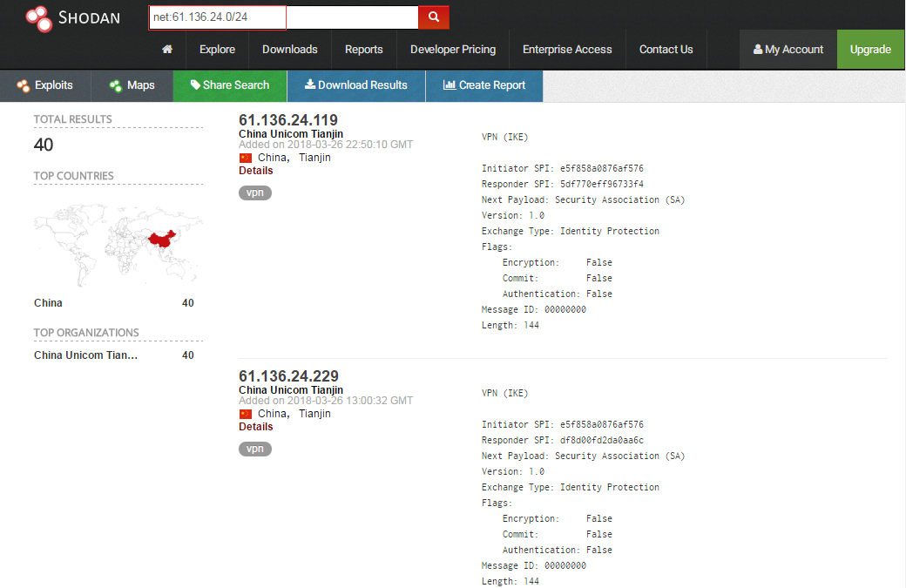This screenshot has width=906, height=588.
Task: Open My Account
Action: click(x=788, y=49)
